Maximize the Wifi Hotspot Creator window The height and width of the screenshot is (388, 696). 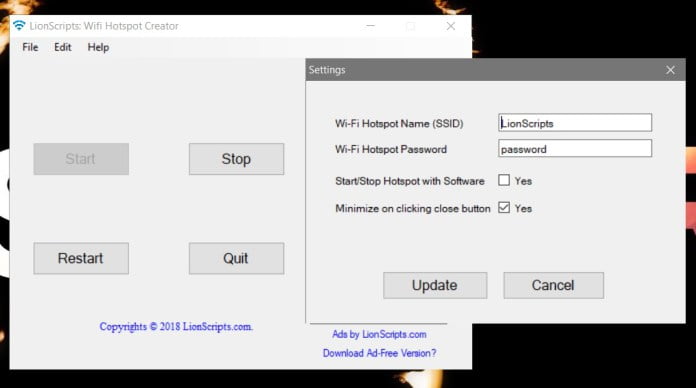(411, 26)
